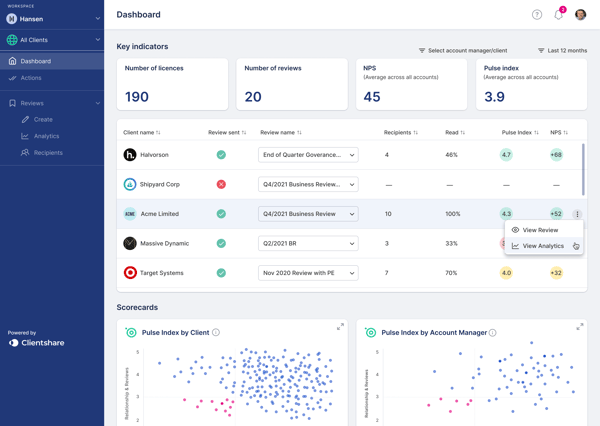
Task: Click the Analytics chart icon in sidebar
Action: coord(25,136)
